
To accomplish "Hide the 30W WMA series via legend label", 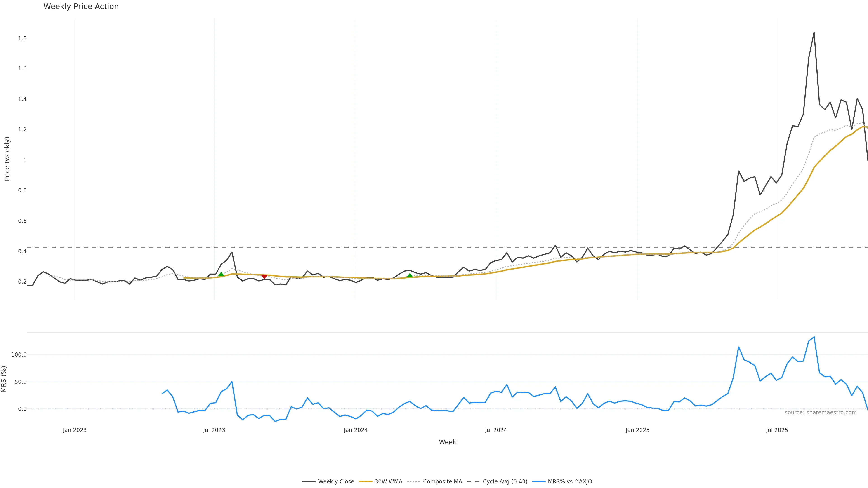I will tap(388, 482).
